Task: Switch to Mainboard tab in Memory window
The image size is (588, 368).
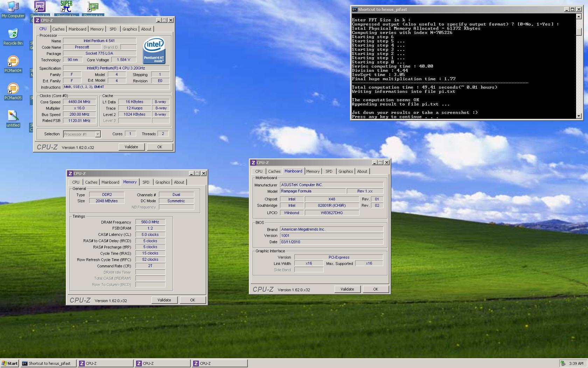Action: click(110, 182)
